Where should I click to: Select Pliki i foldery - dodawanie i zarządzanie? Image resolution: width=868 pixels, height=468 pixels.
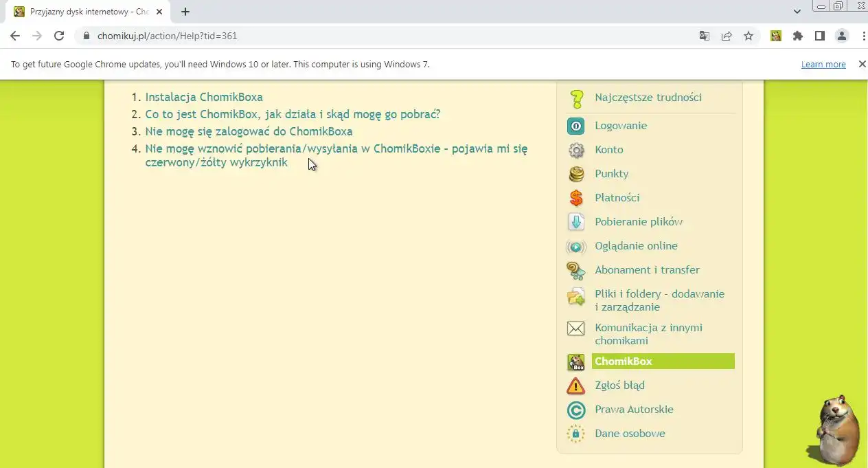coord(659,300)
